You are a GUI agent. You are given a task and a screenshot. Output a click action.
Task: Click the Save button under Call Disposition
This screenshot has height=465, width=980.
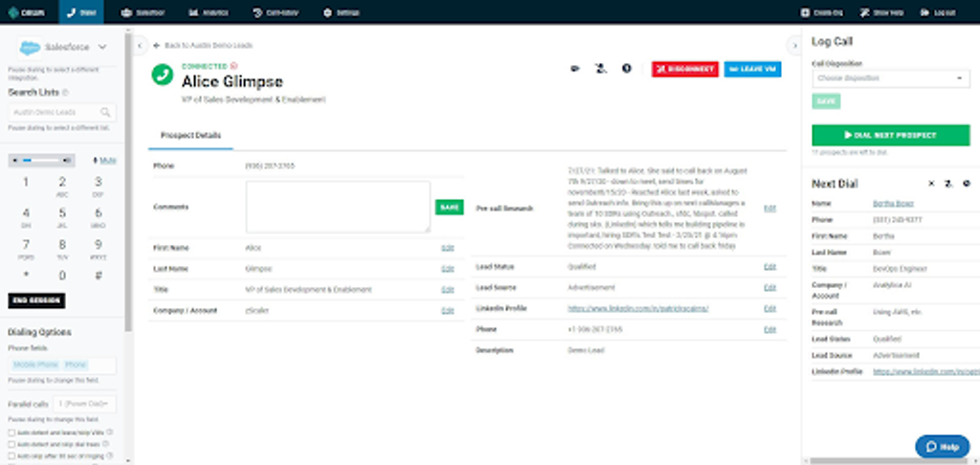826,101
